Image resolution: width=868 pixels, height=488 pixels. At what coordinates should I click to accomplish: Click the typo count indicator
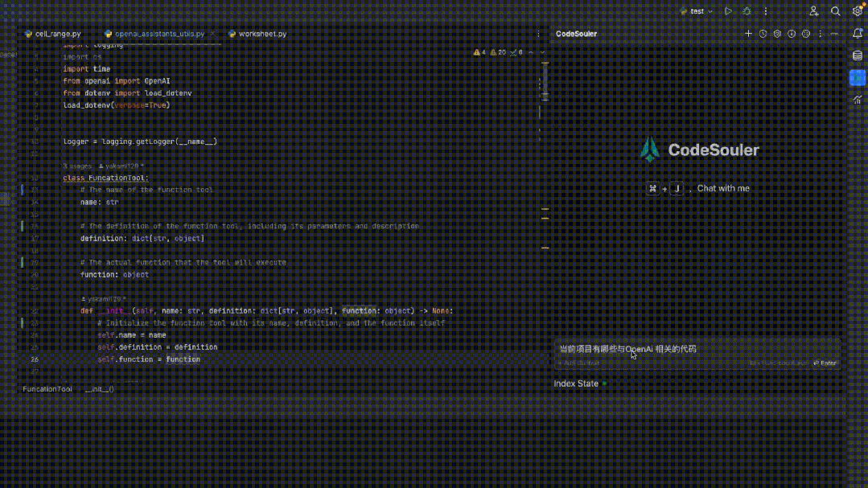(516, 52)
